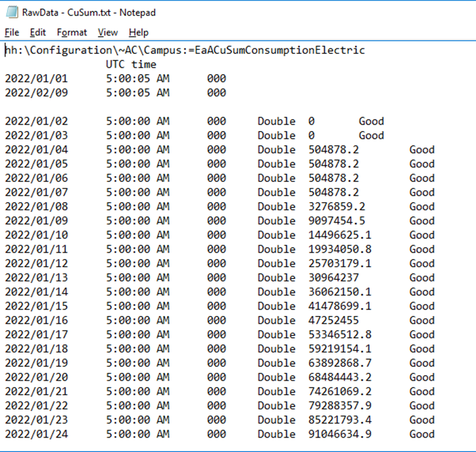Image resolution: width=476 pixels, height=452 pixels.
Task: Click the value 47252455
Action: pos(333,321)
